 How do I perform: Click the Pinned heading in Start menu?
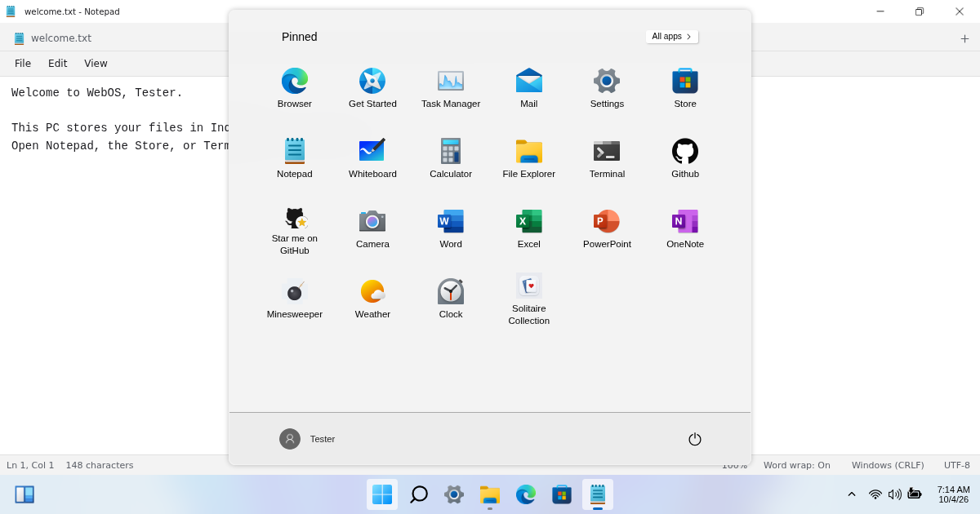(x=300, y=37)
